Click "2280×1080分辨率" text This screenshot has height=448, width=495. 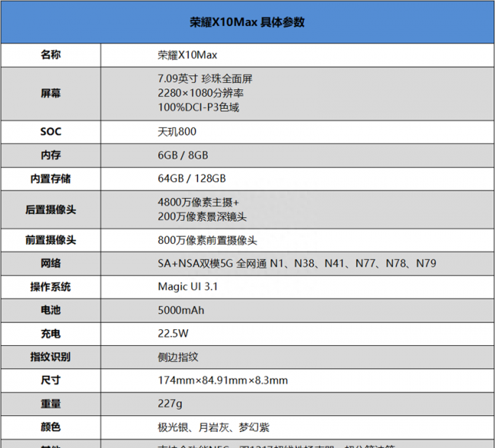tap(201, 93)
